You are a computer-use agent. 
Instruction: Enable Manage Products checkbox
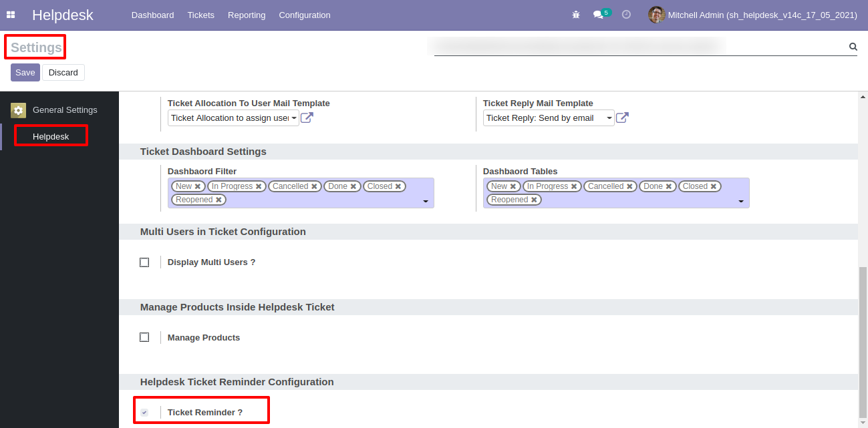coord(144,337)
